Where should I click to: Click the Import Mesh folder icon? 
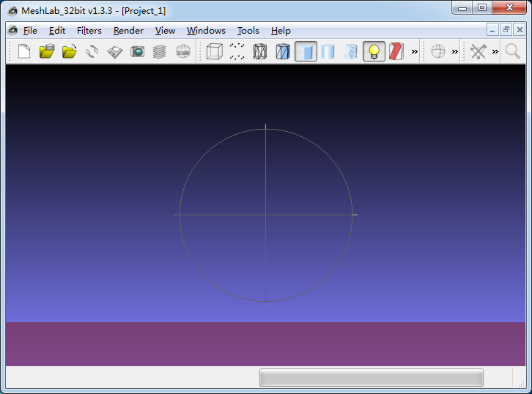point(70,51)
